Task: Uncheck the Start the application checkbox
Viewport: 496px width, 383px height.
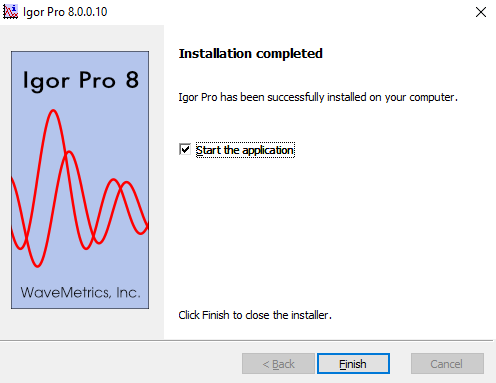Action: [185, 149]
